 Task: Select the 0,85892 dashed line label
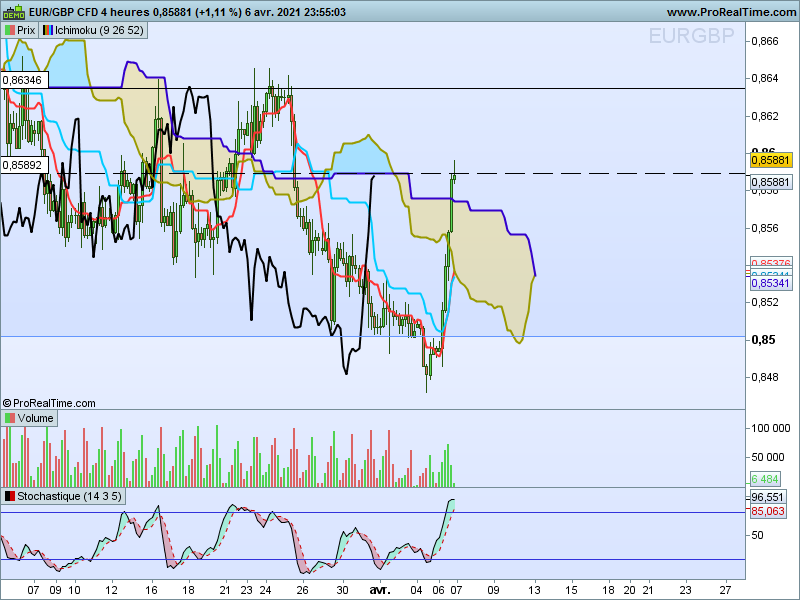(x=22, y=164)
